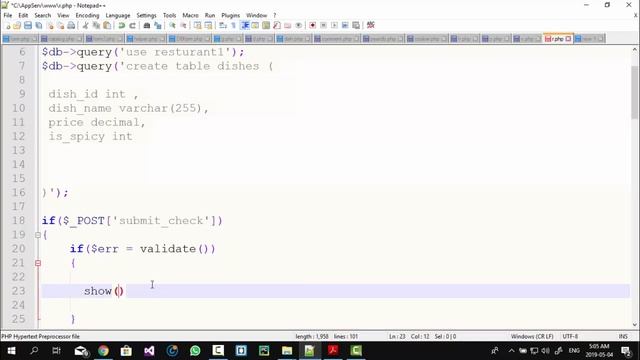640x360 pixels.
Task: Open the File menu
Action: coord(8,16)
